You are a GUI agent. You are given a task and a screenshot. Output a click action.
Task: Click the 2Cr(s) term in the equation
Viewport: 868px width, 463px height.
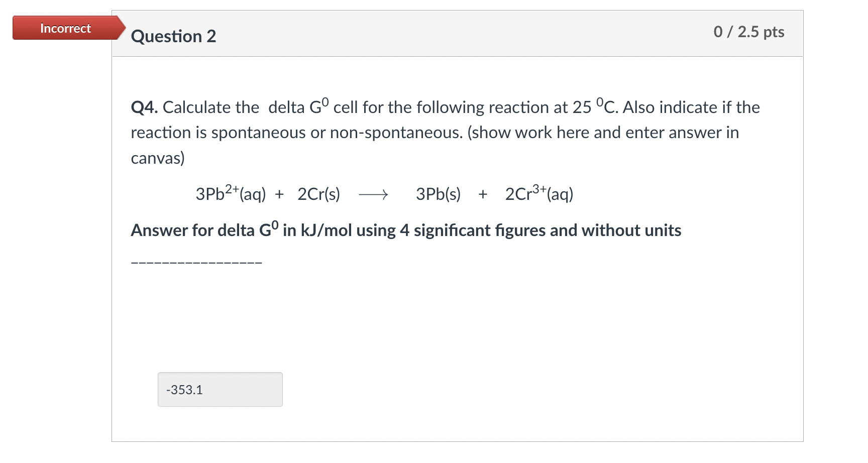pos(319,194)
